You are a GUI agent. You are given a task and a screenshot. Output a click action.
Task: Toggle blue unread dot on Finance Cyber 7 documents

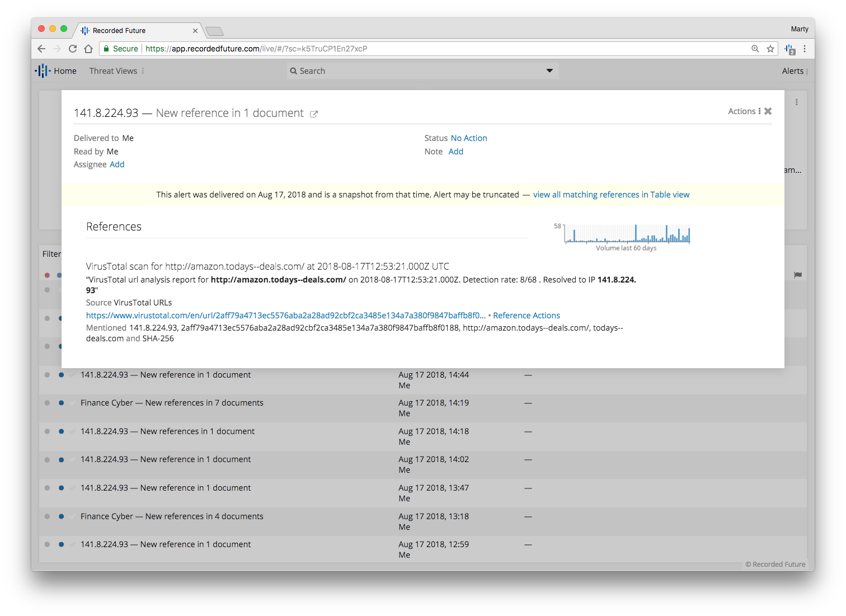click(62, 403)
